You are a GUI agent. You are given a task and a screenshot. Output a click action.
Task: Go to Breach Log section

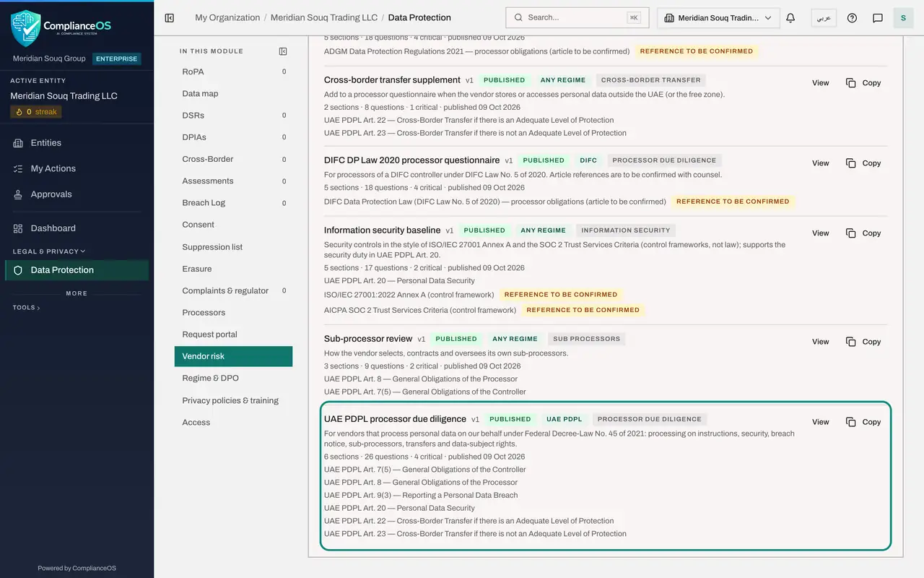click(x=233, y=203)
